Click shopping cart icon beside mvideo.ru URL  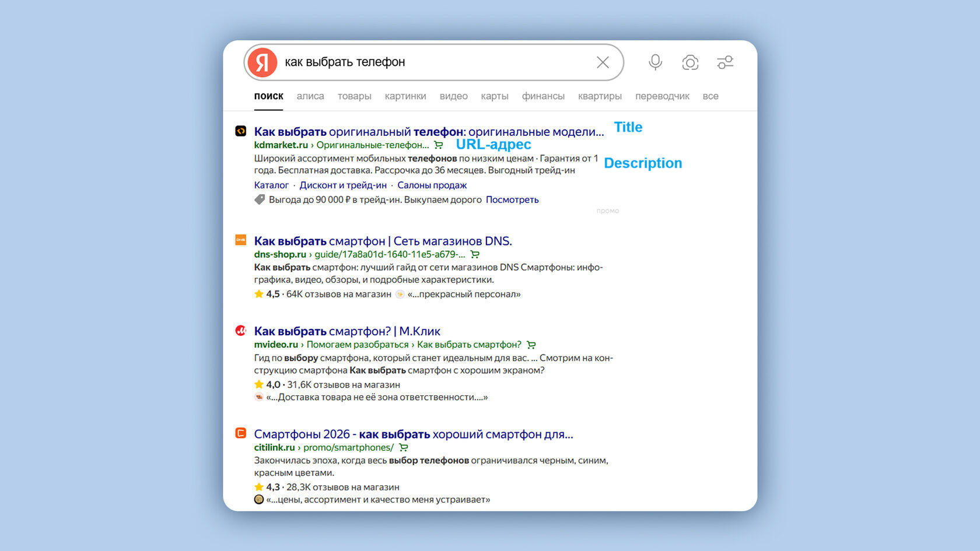tap(531, 345)
